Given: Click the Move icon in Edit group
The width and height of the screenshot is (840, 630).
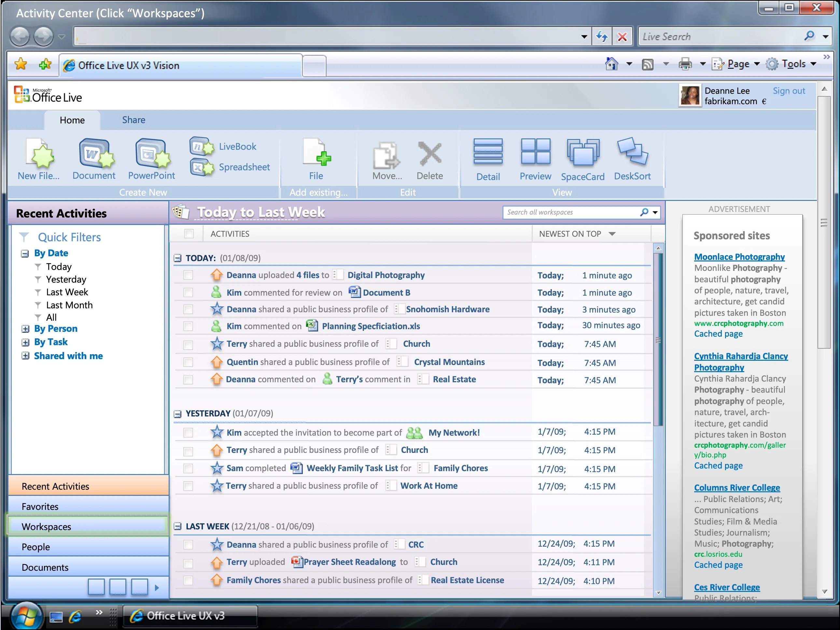Looking at the screenshot, I should point(386,155).
